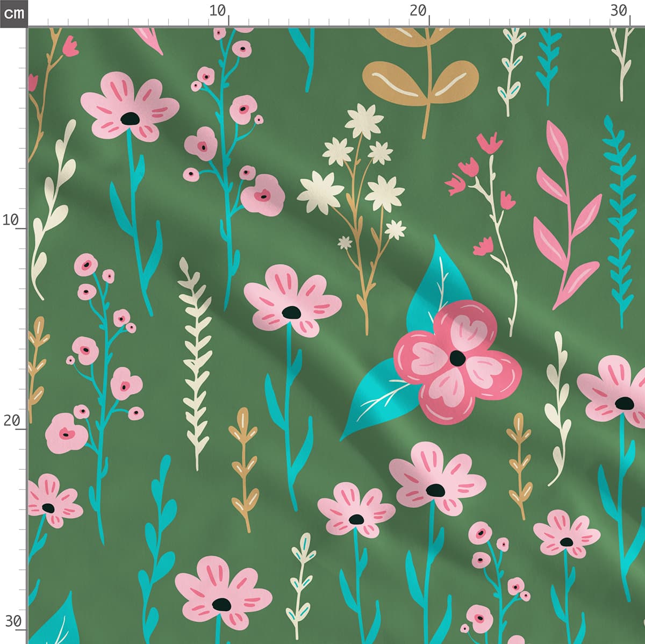Image resolution: width=645 pixels, height=644 pixels.
Task: Click the 20 mark on the top ruler
Action: 418,11
